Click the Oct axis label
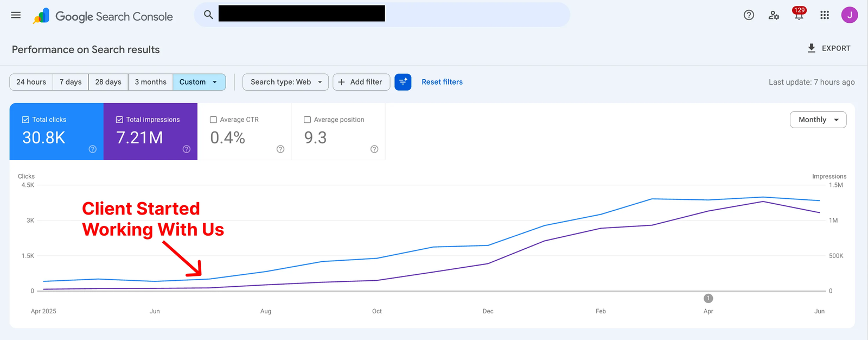Viewport: 868px width, 340px height. click(x=377, y=311)
